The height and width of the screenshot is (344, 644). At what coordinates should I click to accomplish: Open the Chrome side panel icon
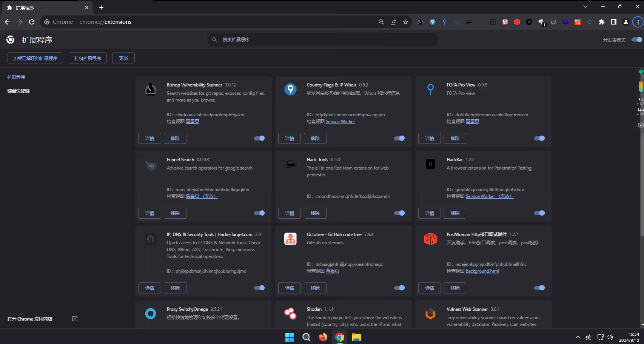tap(614, 22)
